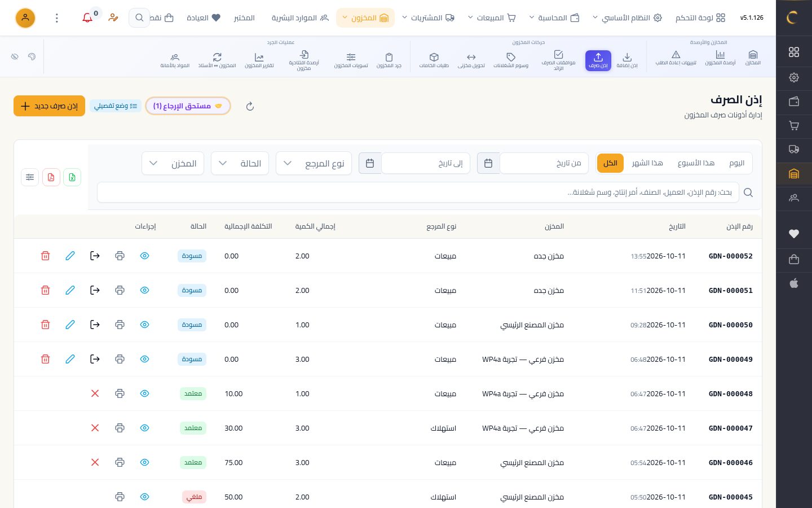Click the notifications bell icon

tap(87, 18)
